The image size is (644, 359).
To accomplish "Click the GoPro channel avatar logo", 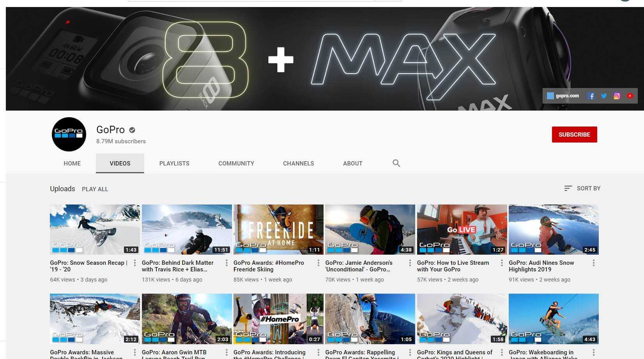I will [x=69, y=134].
